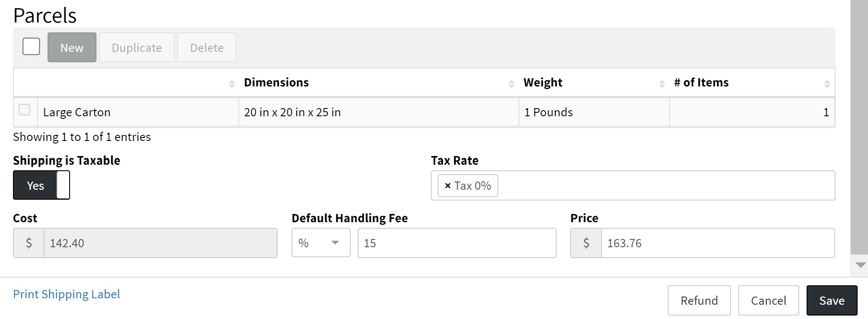Check the select-all parcels checkbox

(x=31, y=47)
